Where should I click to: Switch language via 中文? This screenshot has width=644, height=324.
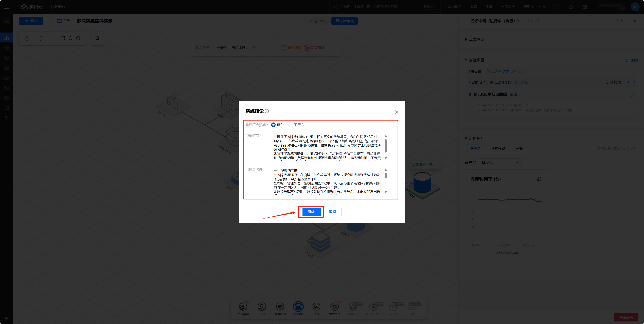click(x=542, y=7)
